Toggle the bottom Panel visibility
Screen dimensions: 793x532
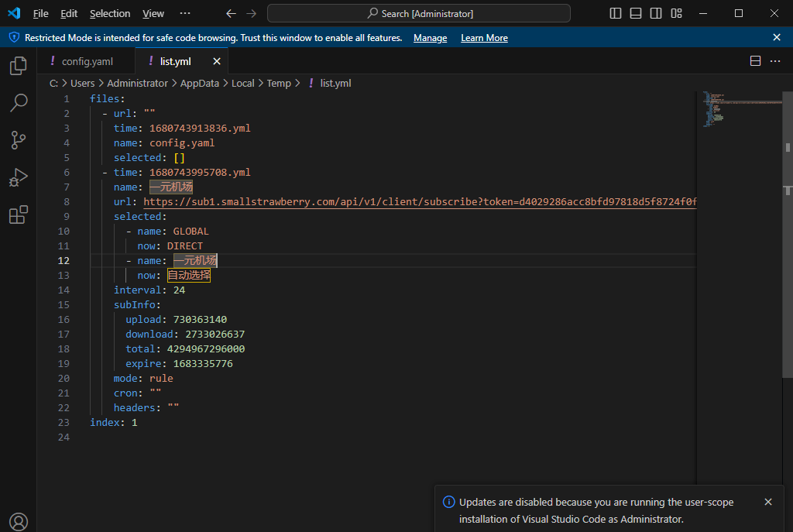636,13
